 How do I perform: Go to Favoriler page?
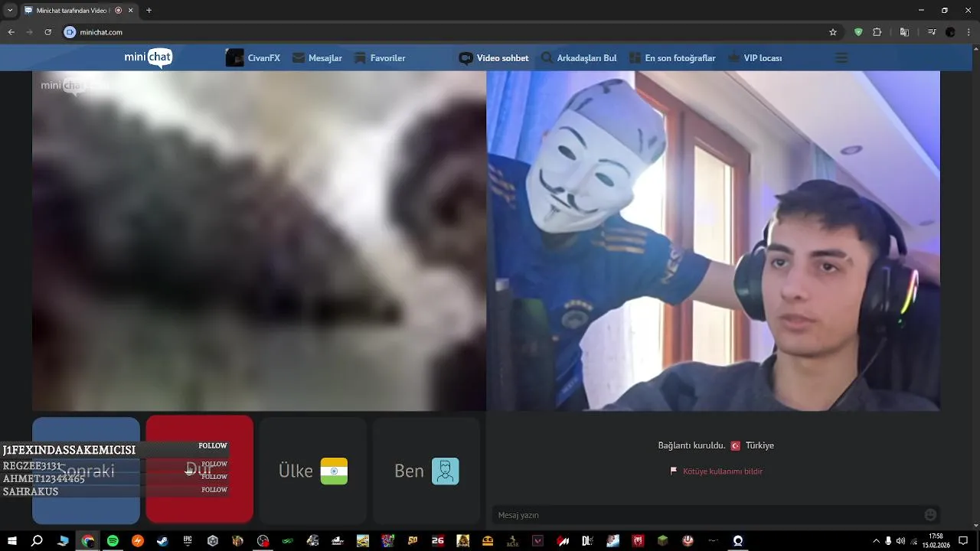[x=379, y=58]
